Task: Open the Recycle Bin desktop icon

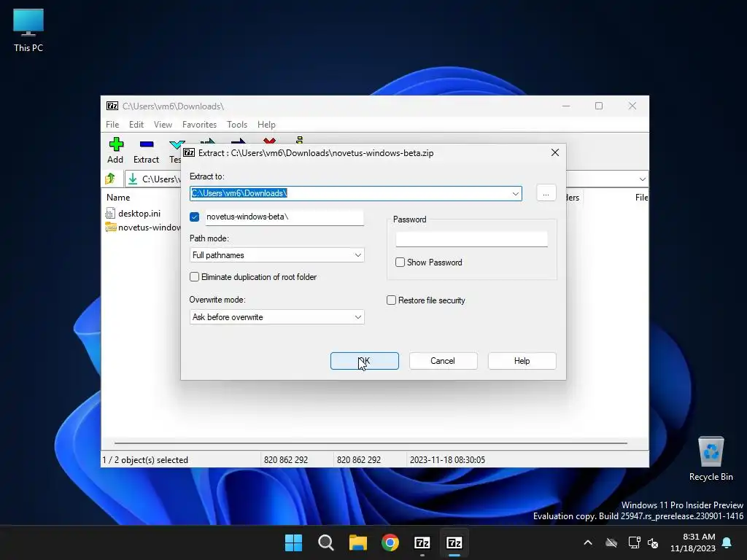Action: point(711,459)
